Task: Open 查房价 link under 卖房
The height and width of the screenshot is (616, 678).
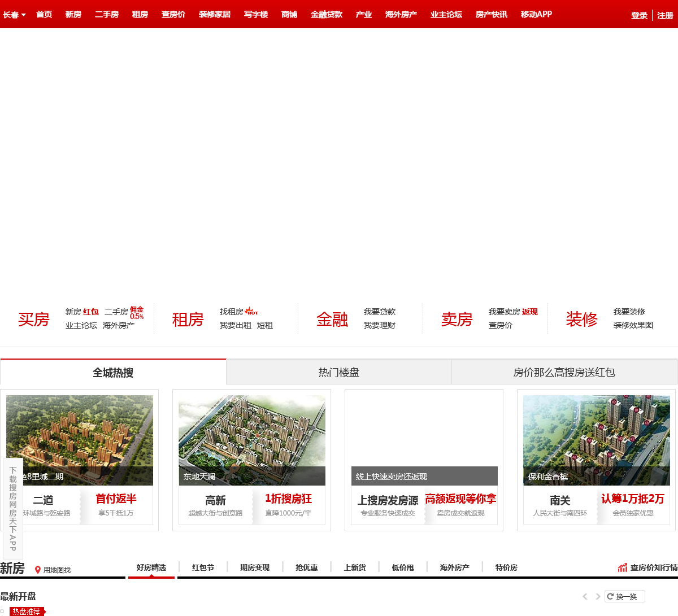Action: pos(501,325)
